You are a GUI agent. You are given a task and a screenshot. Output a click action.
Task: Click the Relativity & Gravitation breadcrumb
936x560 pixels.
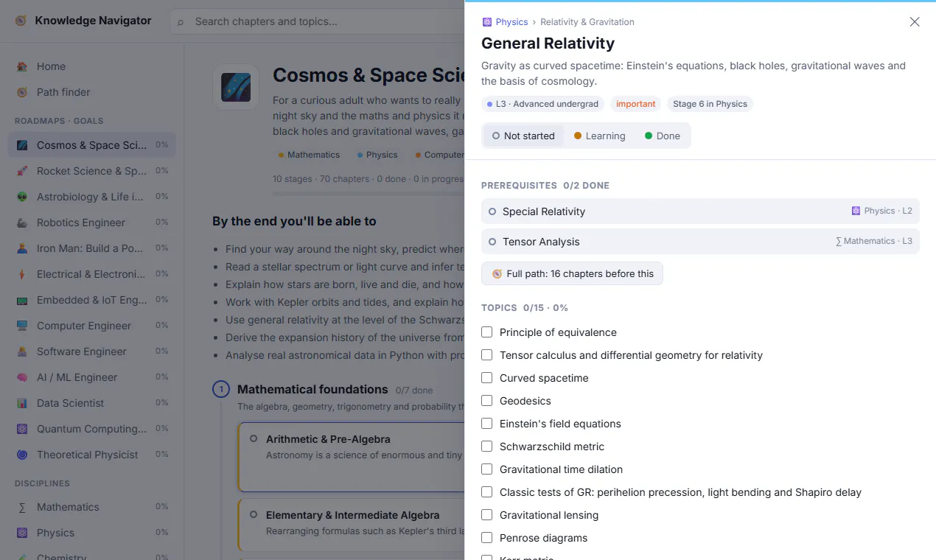point(587,22)
